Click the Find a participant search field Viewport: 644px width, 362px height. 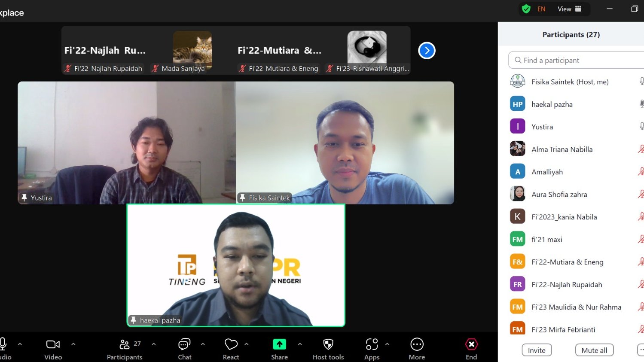[x=576, y=60]
